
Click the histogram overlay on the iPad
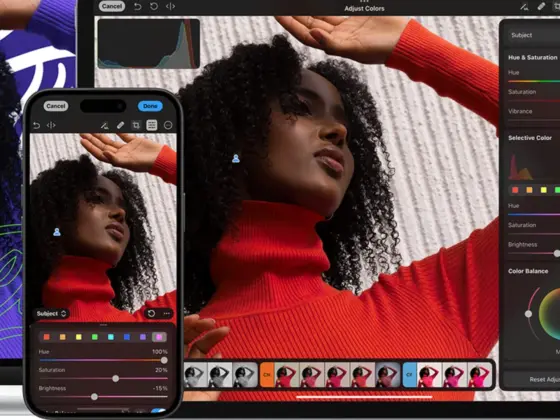pos(149,44)
